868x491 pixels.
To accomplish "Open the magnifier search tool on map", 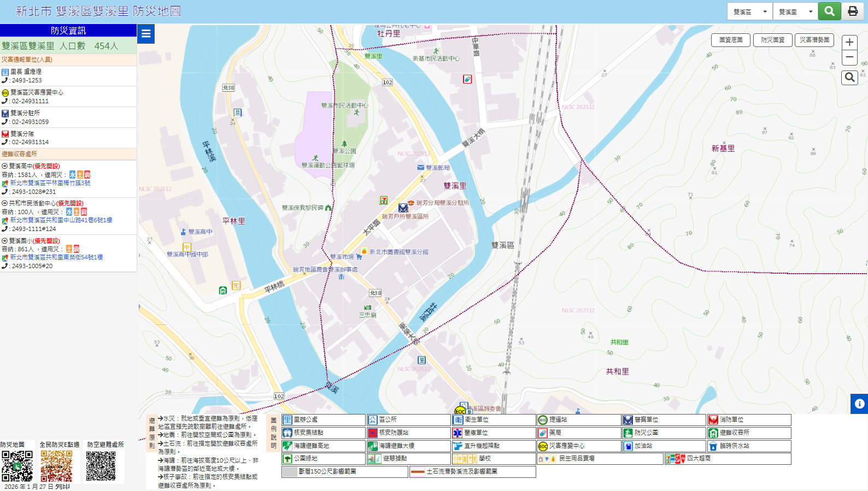I will [x=849, y=78].
